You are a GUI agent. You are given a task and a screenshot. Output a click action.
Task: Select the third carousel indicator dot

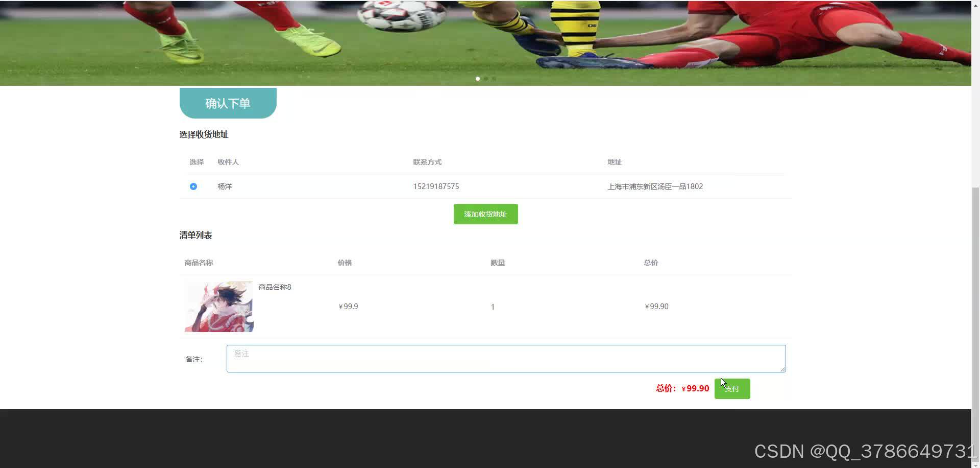pos(494,79)
